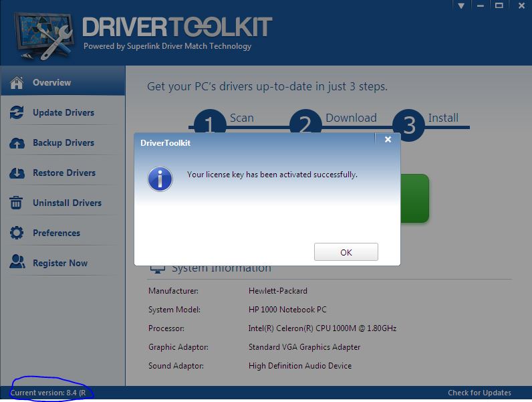Screen dimensions: 532x402
Task: Open the title bar dropdown arrow menu
Action: 460,6
